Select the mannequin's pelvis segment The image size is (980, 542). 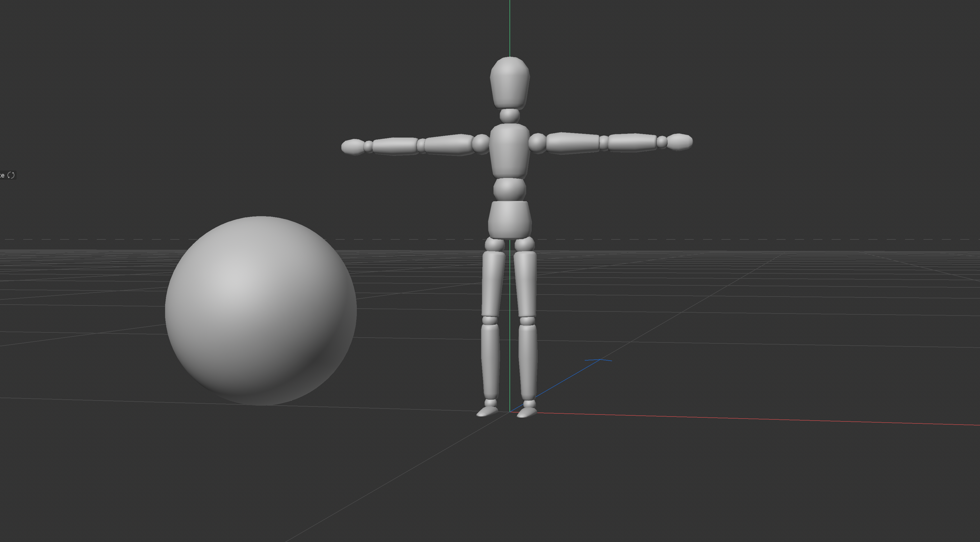coord(510,220)
